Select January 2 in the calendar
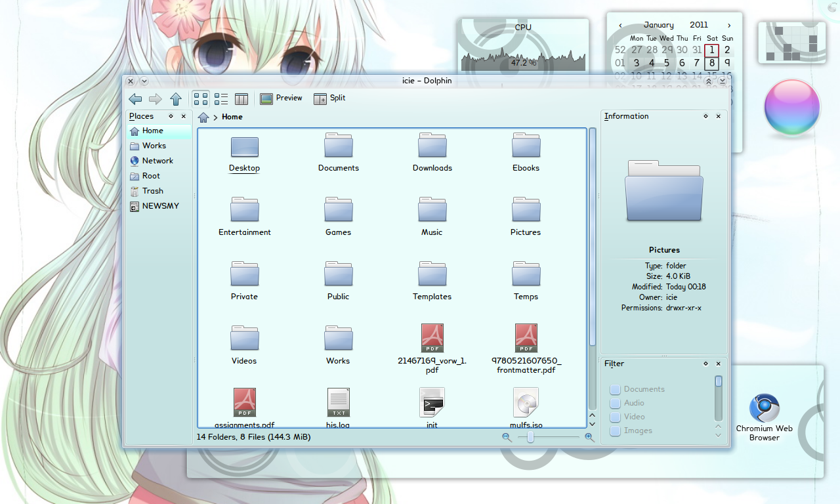The width and height of the screenshot is (840, 504). tap(727, 50)
